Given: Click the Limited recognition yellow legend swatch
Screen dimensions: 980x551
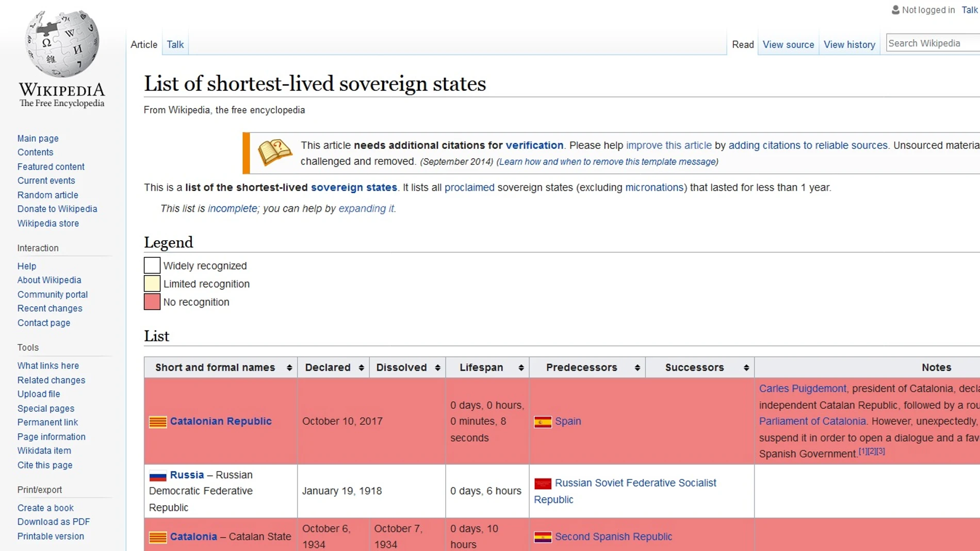Looking at the screenshot, I should pos(152,283).
